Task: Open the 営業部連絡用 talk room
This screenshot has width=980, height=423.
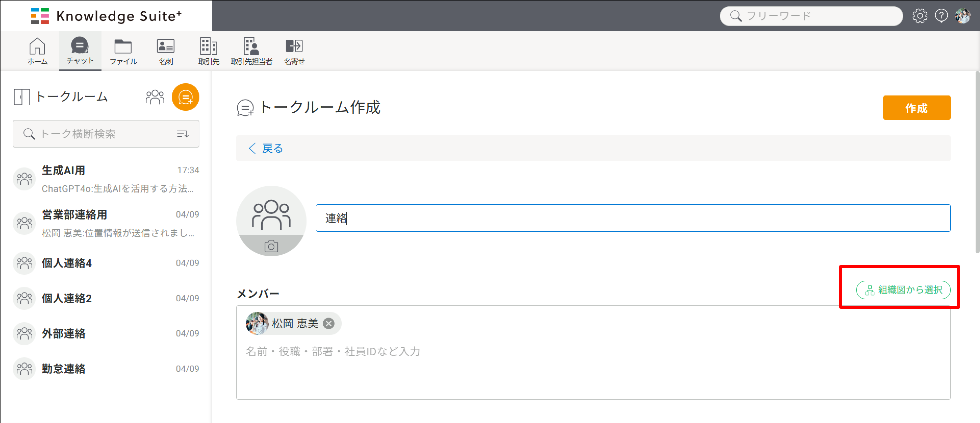Action: pyautogui.click(x=106, y=223)
